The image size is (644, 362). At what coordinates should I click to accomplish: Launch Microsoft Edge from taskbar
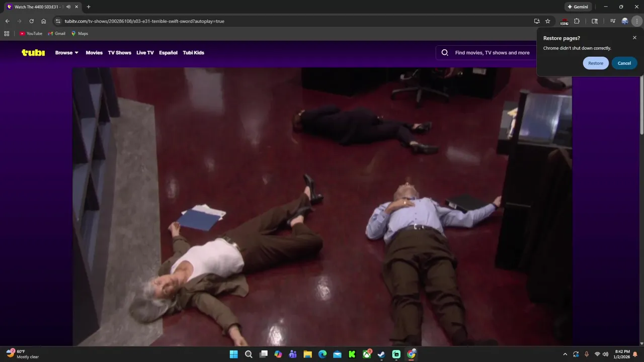[x=323, y=354]
